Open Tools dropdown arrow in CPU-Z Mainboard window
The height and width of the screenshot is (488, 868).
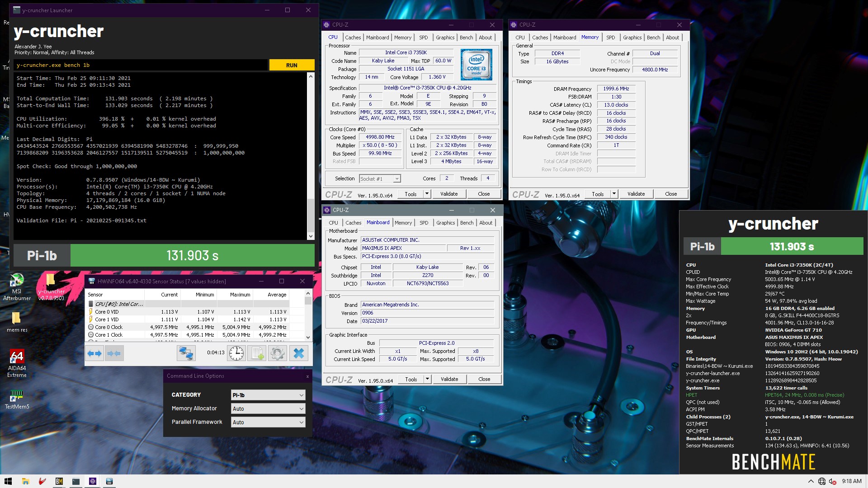[427, 379]
